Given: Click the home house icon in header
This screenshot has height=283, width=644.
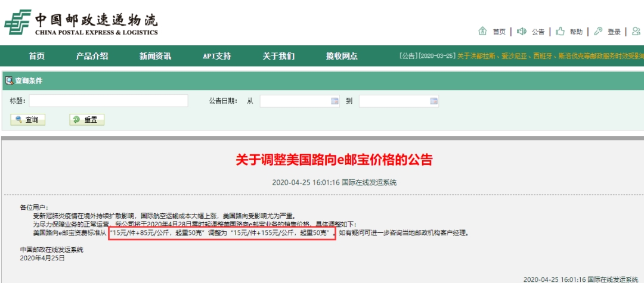Looking at the screenshot, I should [483, 31].
